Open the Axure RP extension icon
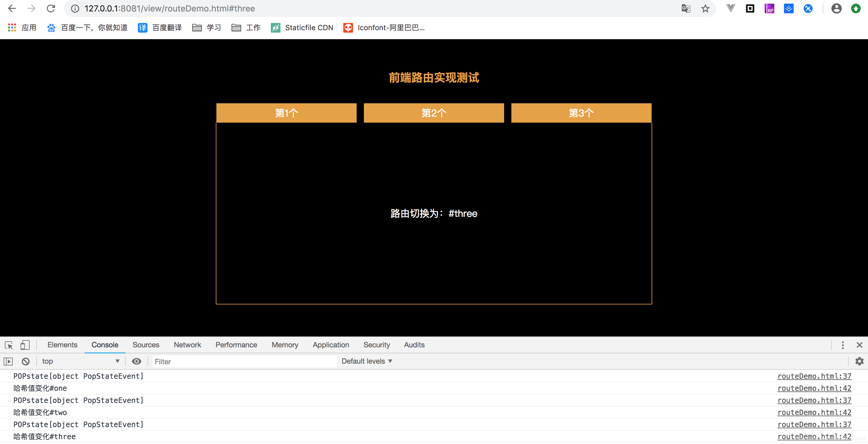This screenshot has width=868, height=444. pos(769,8)
